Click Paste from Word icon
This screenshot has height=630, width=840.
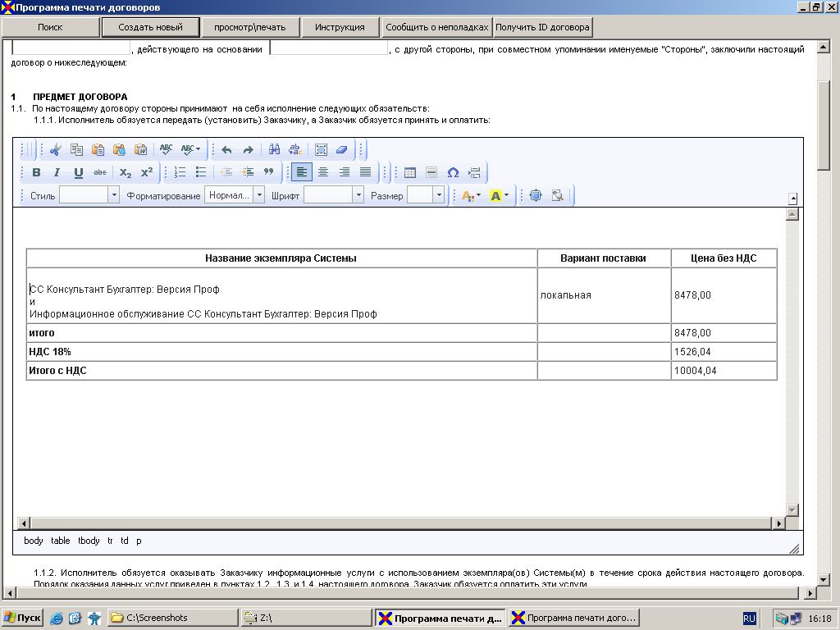141,150
